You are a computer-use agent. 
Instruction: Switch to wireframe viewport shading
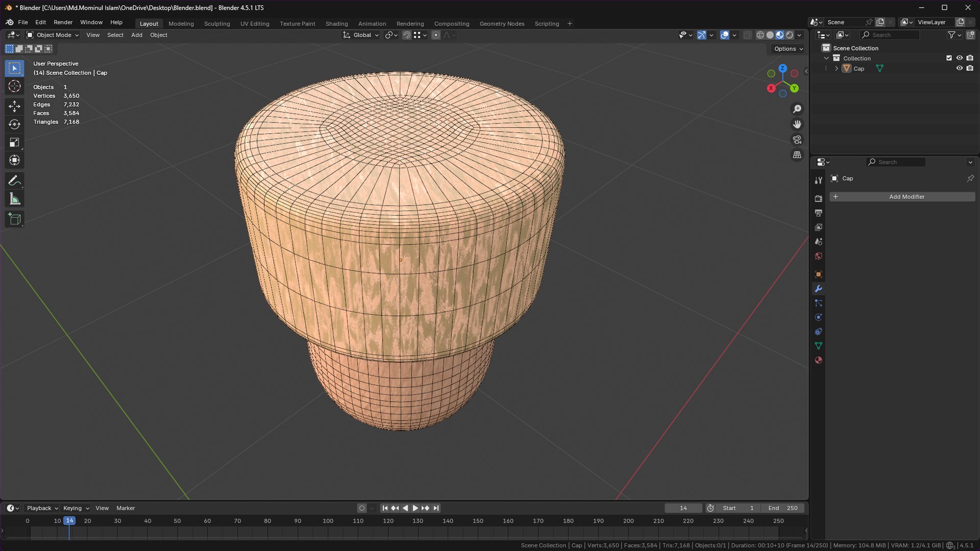click(760, 35)
